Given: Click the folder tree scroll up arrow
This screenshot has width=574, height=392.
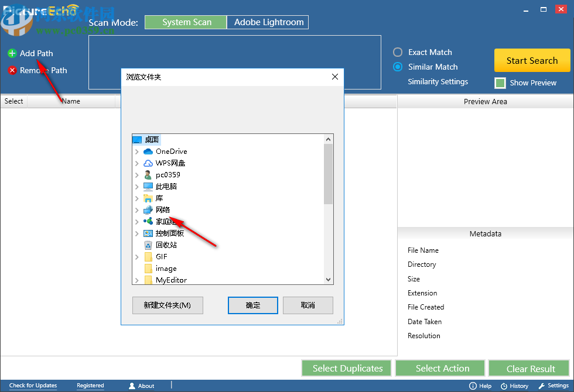Looking at the screenshot, I should pos(329,139).
